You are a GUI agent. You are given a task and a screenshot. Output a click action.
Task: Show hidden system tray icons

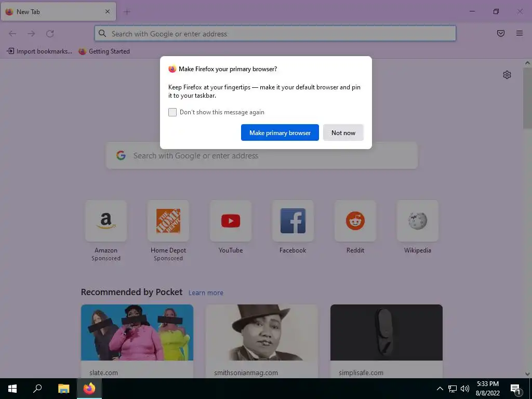point(440,389)
